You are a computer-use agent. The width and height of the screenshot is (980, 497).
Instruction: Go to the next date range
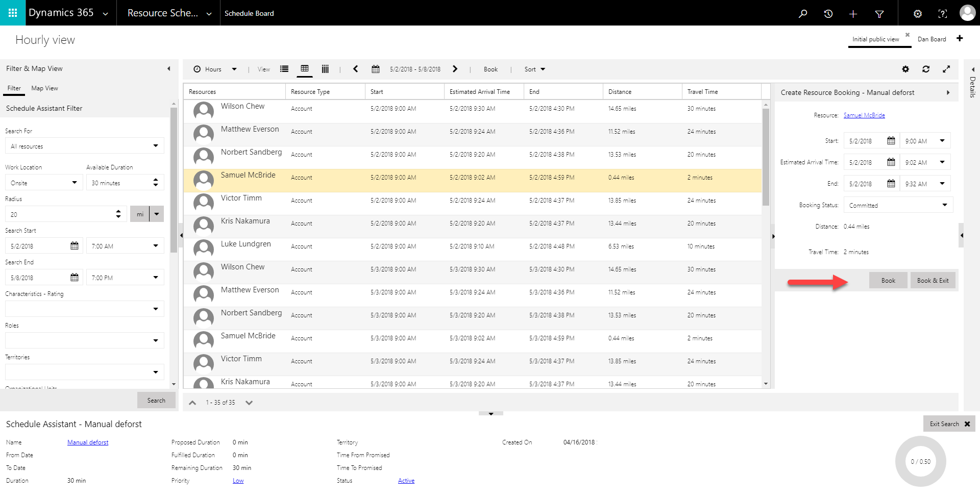[x=455, y=69]
